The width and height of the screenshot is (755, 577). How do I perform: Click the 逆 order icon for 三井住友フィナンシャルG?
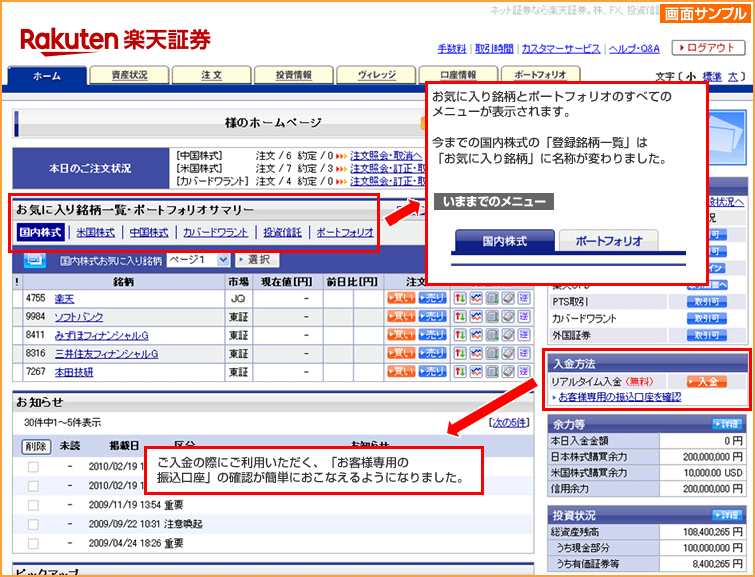[x=524, y=353]
